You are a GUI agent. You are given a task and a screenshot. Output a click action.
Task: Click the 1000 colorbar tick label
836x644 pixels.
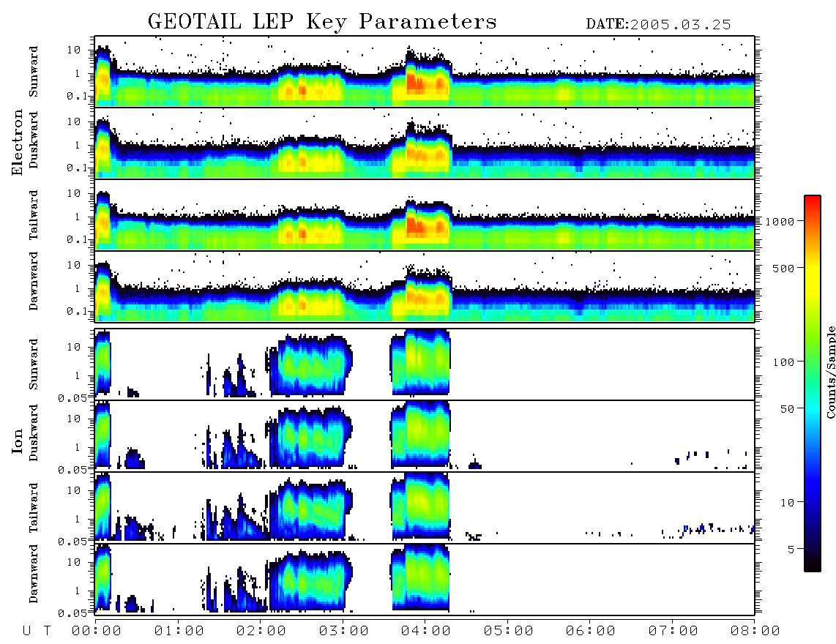(780, 221)
